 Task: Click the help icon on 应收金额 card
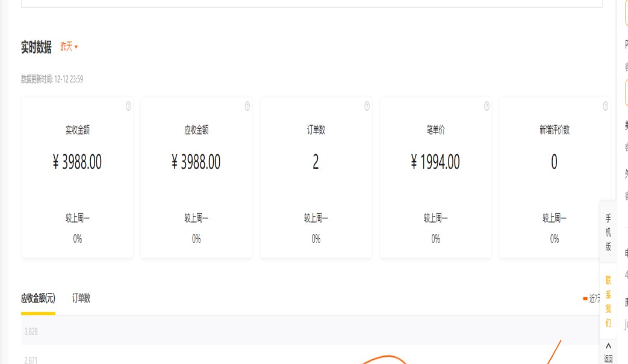(x=247, y=106)
